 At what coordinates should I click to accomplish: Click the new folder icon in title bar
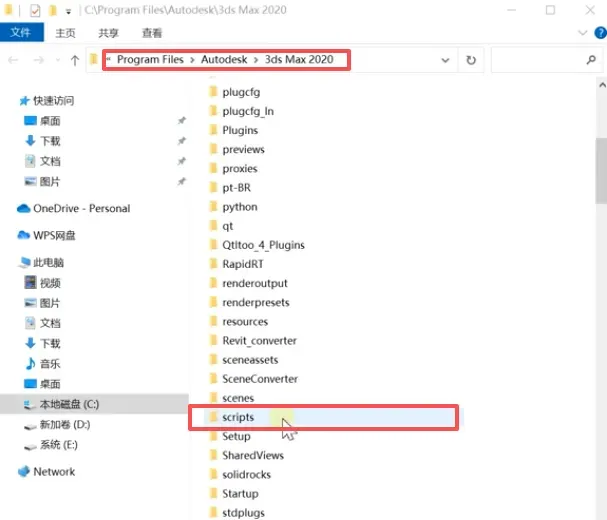pyautogui.click(x=53, y=10)
